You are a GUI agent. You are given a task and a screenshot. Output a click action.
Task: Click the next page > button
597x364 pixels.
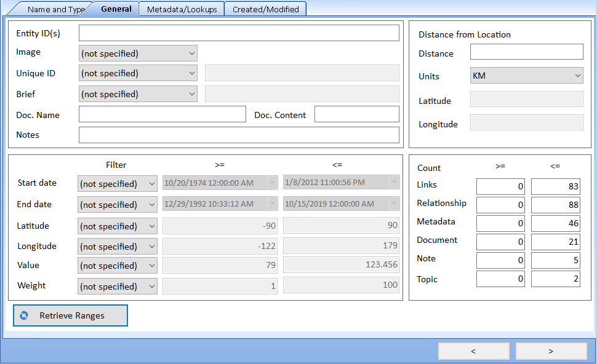click(551, 351)
